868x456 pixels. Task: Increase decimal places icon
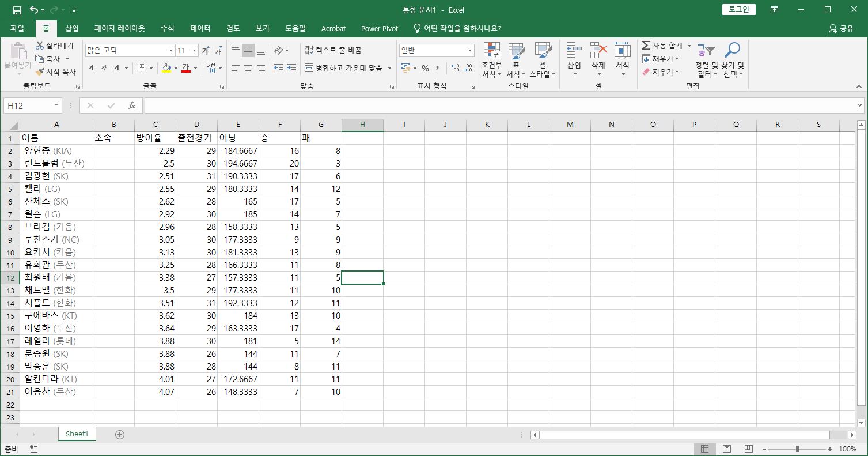click(456, 68)
